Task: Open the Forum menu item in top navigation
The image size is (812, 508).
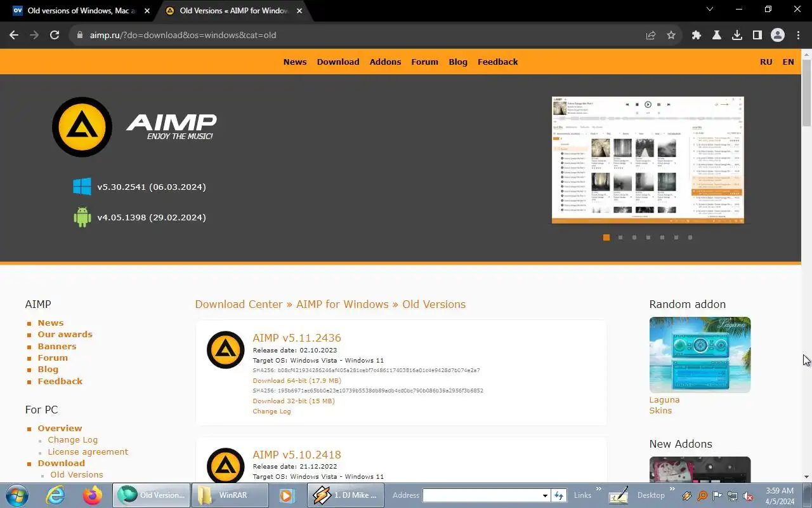Action: click(x=424, y=62)
